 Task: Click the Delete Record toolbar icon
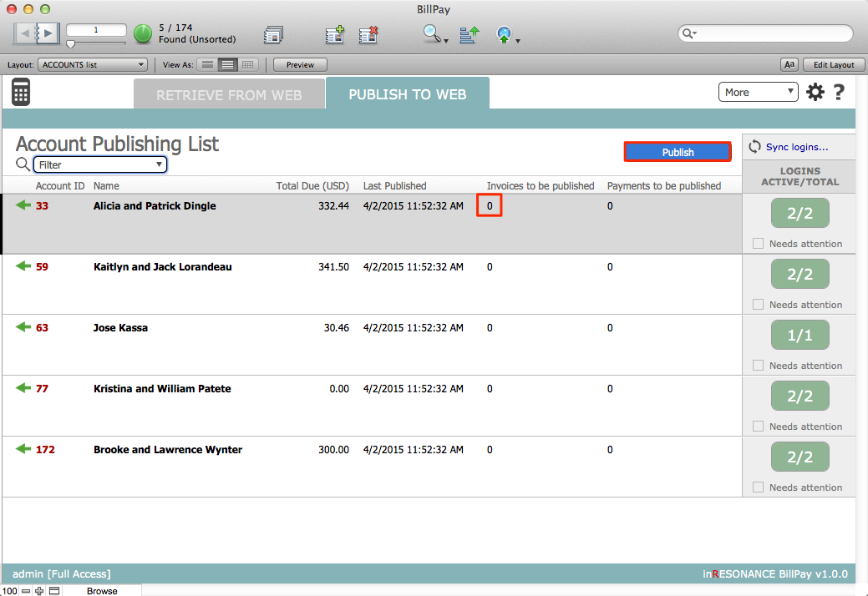coord(368,35)
